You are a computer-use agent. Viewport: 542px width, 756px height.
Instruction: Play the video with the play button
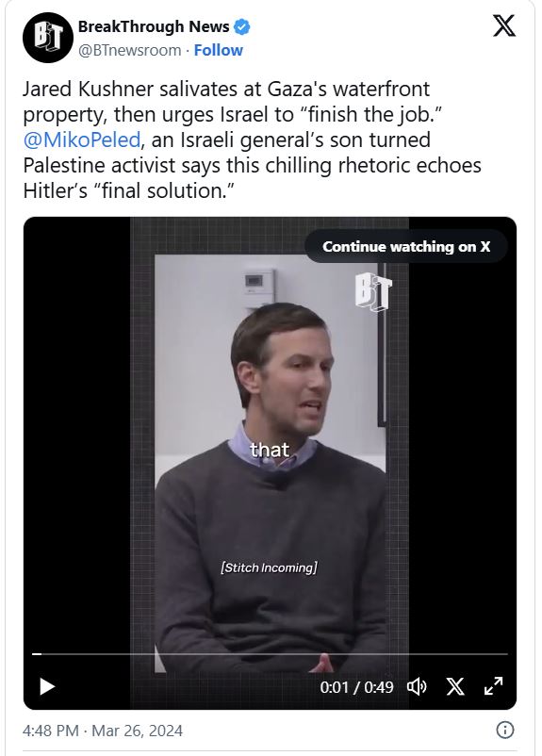[x=47, y=686]
